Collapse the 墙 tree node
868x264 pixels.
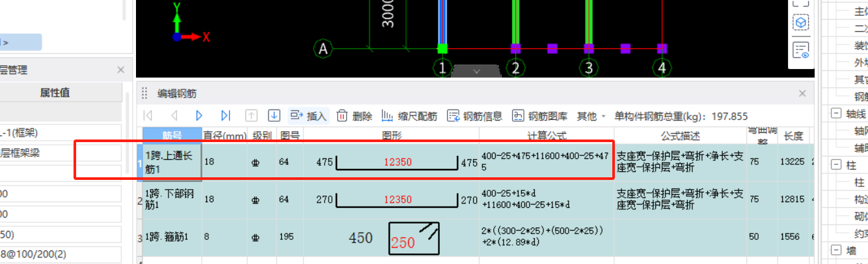pos(835,250)
